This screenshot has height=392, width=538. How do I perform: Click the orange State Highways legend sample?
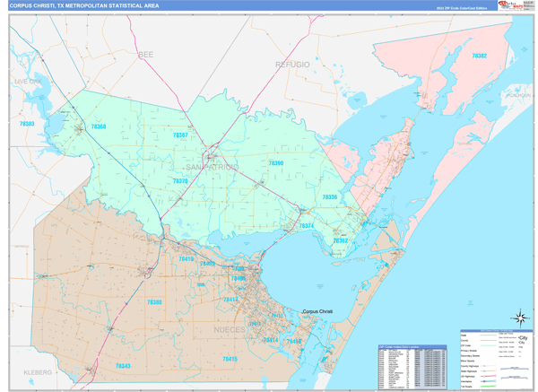(489, 371)
